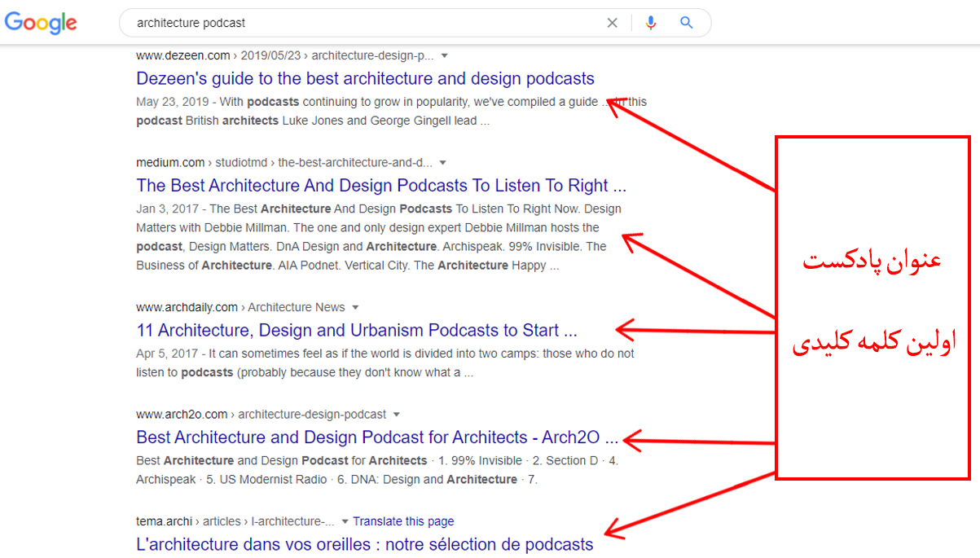The width and height of the screenshot is (980, 558).
Task: Click the blue magnifier search icon
Action: (687, 23)
